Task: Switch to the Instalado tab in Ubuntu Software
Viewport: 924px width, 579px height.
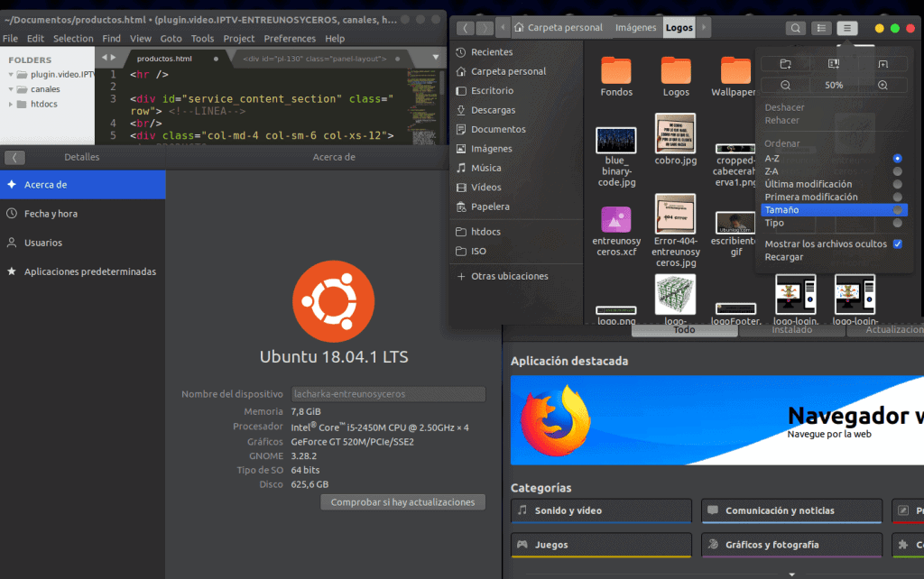Action: [x=791, y=330]
